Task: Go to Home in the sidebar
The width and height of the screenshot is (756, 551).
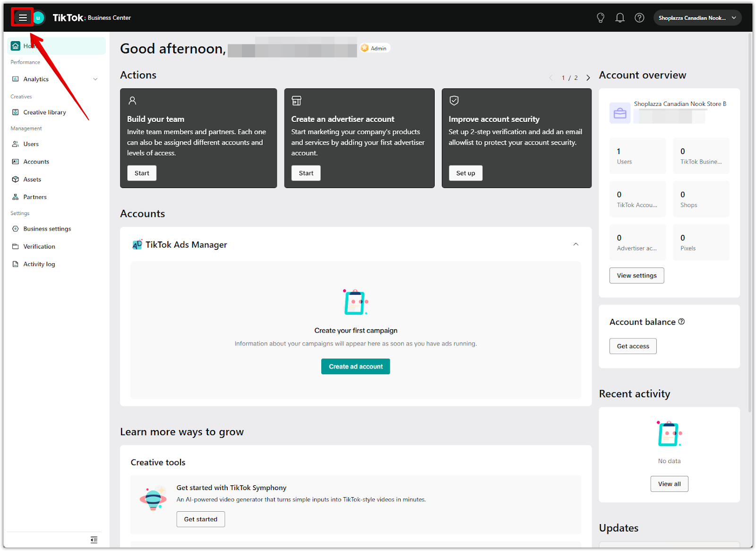Action: click(x=56, y=46)
